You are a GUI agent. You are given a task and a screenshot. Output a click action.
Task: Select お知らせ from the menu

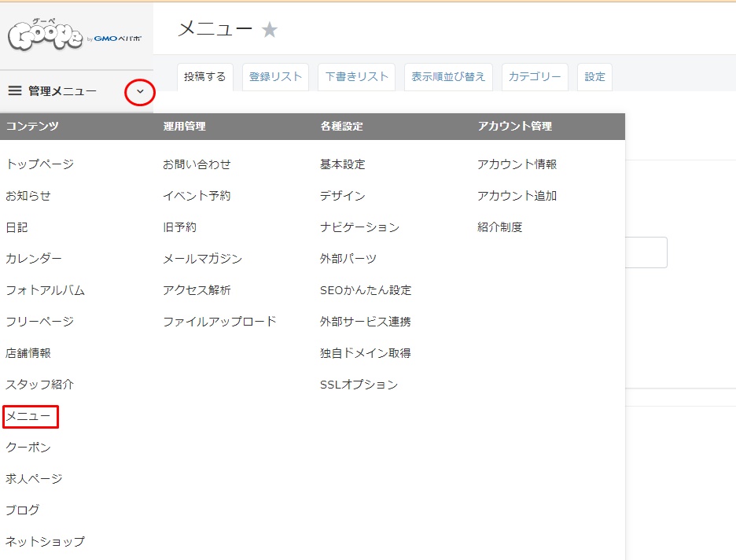coord(28,196)
